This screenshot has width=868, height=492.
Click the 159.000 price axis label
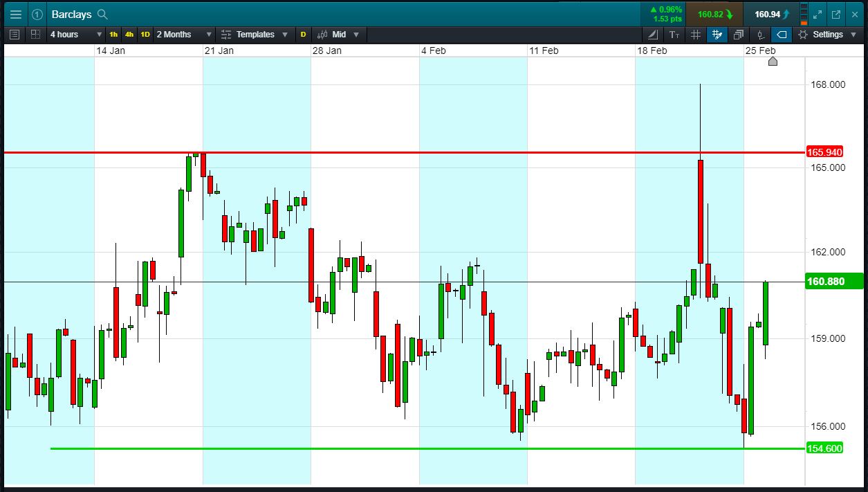829,338
